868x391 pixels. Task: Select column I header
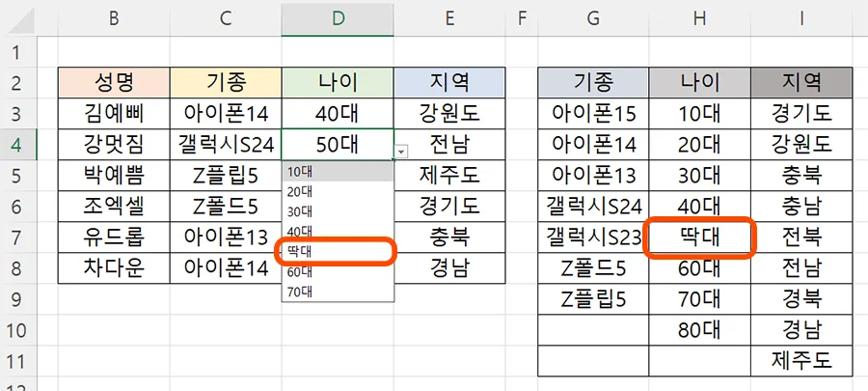(801, 18)
